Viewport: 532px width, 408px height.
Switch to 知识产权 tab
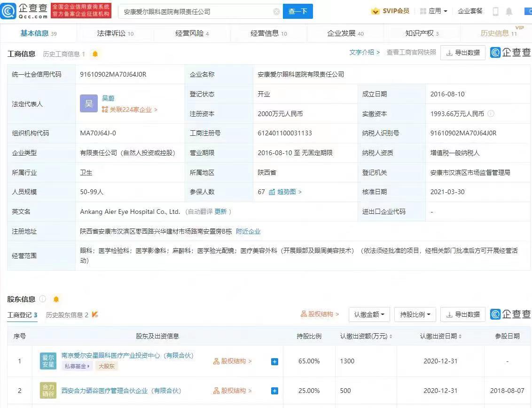[422, 33]
